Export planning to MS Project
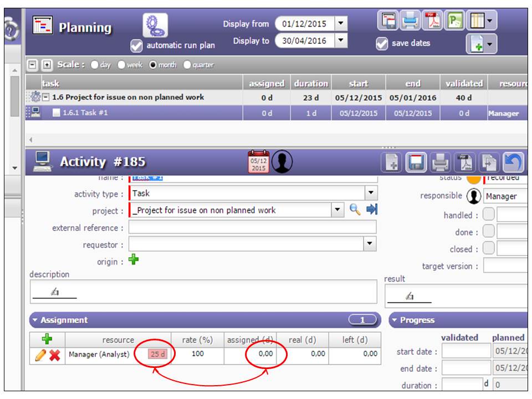The height and width of the screenshot is (399, 532). pos(454,21)
